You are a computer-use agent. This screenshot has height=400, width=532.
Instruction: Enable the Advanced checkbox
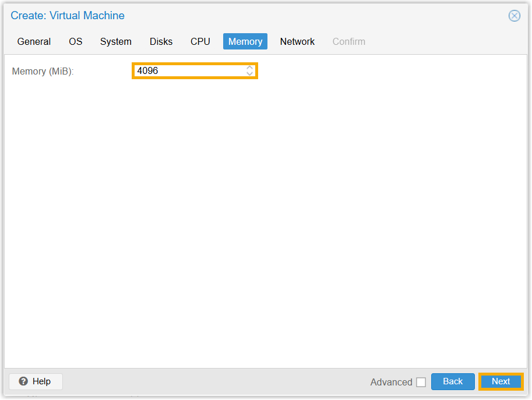[x=421, y=383]
